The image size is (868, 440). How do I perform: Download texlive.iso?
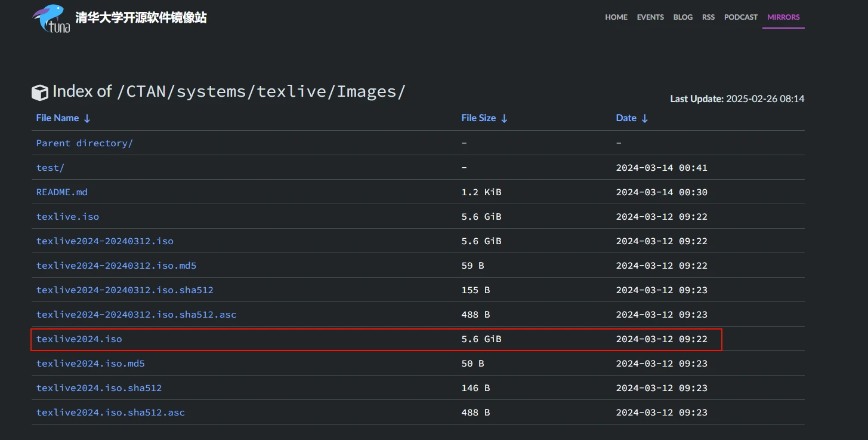click(67, 217)
